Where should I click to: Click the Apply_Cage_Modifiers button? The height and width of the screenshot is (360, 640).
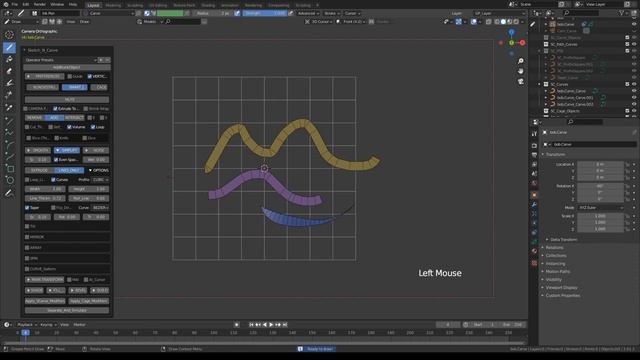tap(89, 301)
